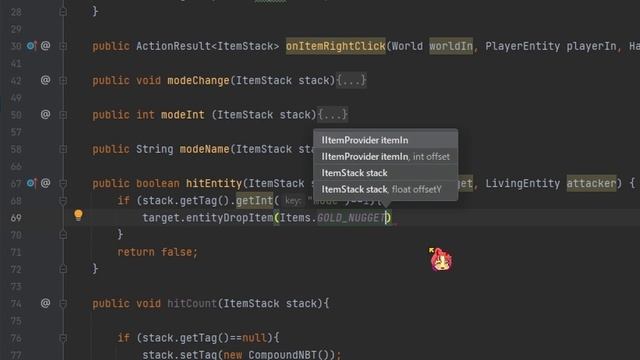Click the boolean keyword on line 67
The image size is (640, 360).
158,183
